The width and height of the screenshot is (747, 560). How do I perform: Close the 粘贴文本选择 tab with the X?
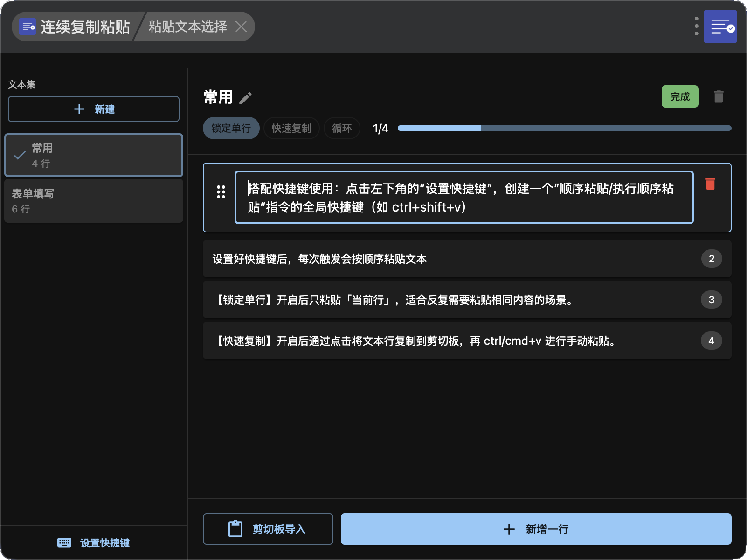coord(241,27)
